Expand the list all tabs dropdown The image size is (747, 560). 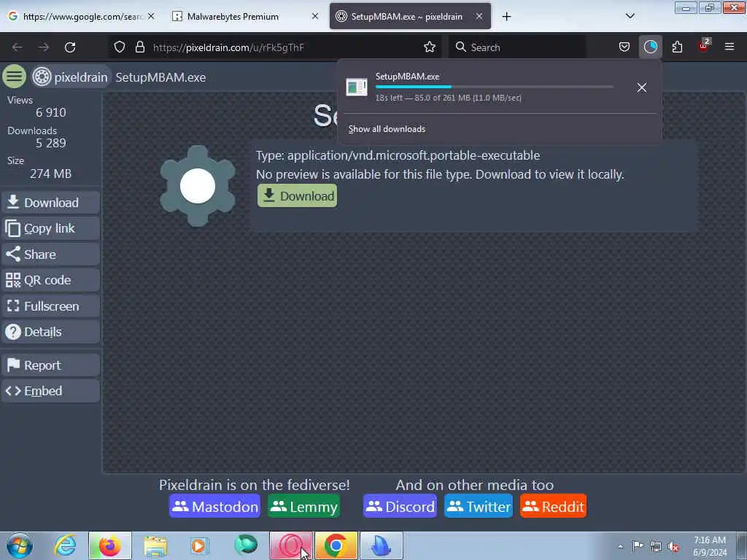click(630, 16)
